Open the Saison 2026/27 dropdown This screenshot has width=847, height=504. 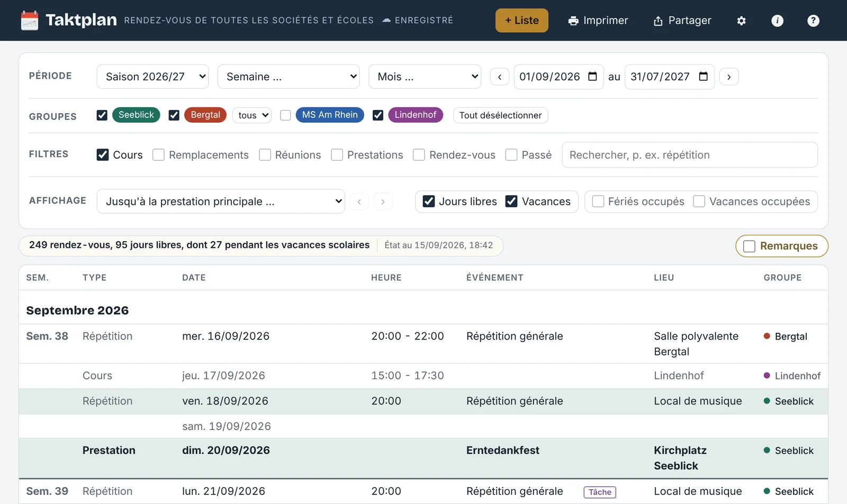pyautogui.click(x=153, y=77)
